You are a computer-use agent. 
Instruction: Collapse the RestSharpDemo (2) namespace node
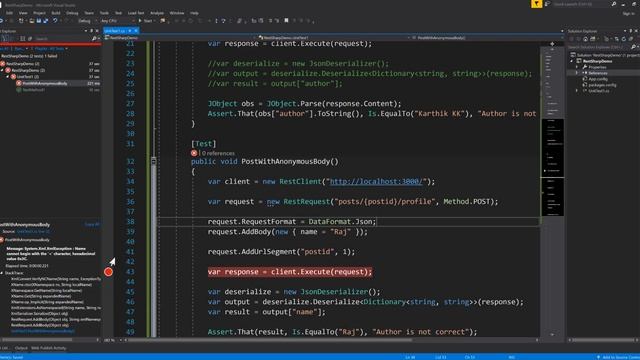(2, 70)
